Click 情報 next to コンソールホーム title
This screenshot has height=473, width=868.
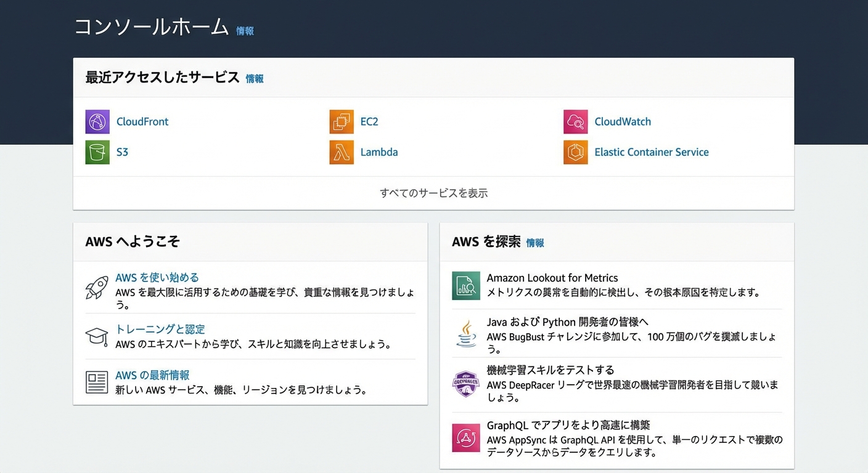(x=245, y=31)
